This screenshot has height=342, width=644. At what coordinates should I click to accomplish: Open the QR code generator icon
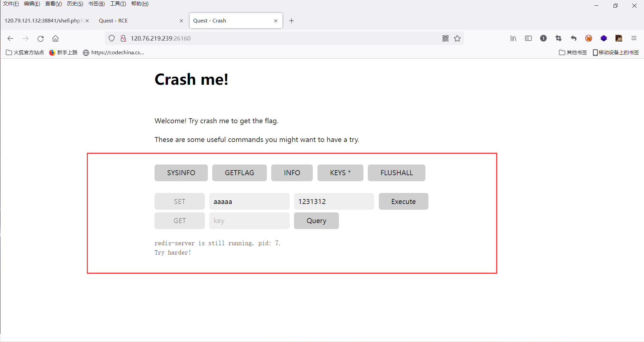[x=445, y=39]
